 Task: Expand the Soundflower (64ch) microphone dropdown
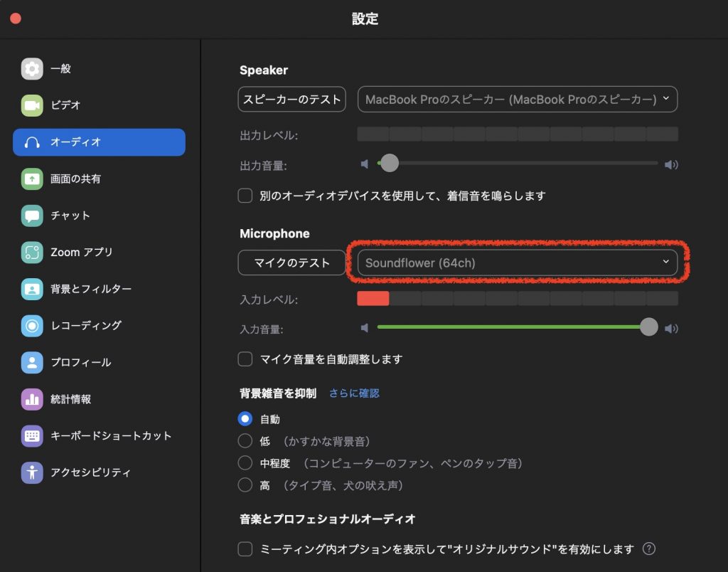pyautogui.click(x=517, y=263)
